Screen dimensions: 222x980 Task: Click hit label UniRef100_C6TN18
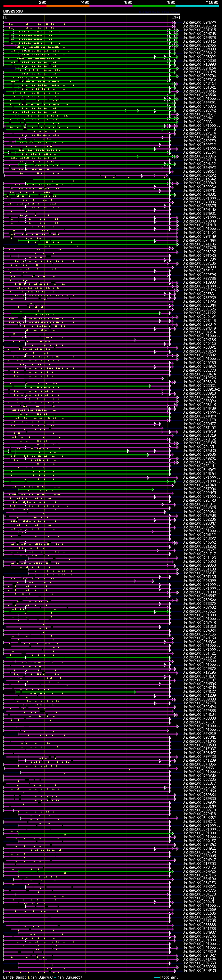199,225
